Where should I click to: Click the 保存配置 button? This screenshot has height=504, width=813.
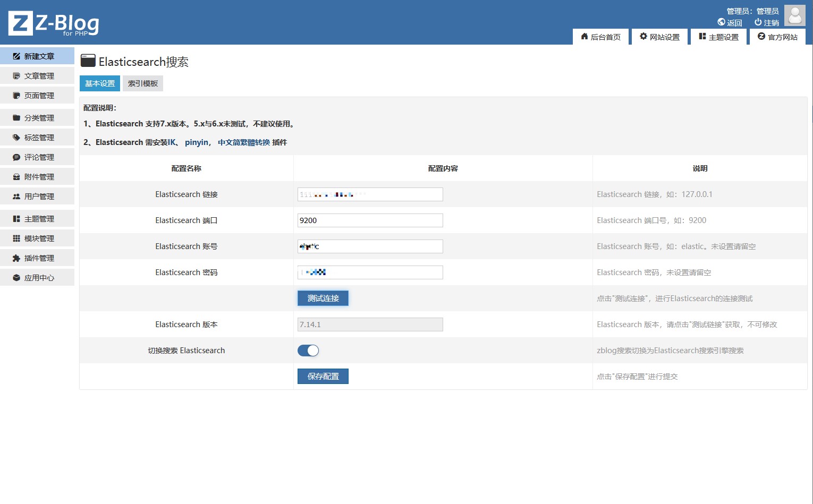click(x=323, y=377)
